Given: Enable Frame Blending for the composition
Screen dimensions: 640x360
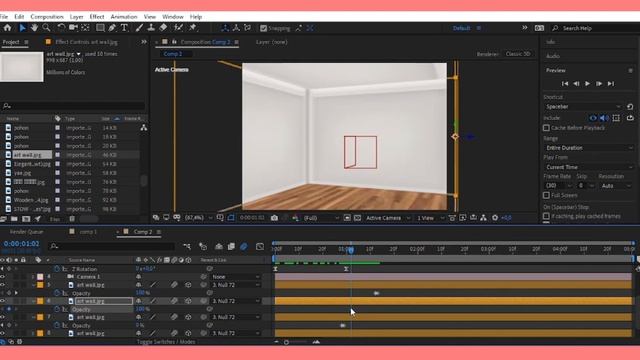Looking at the screenshot, I should (x=231, y=247).
